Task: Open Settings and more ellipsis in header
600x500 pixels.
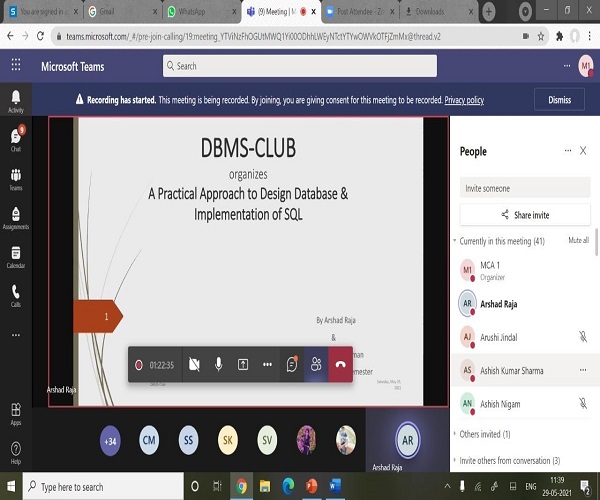Action: pos(567,66)
